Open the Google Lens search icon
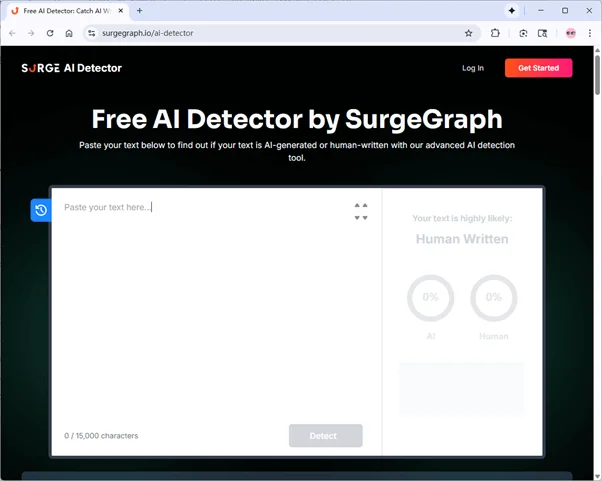Screen dimensions: 602x481 (523, 33)
